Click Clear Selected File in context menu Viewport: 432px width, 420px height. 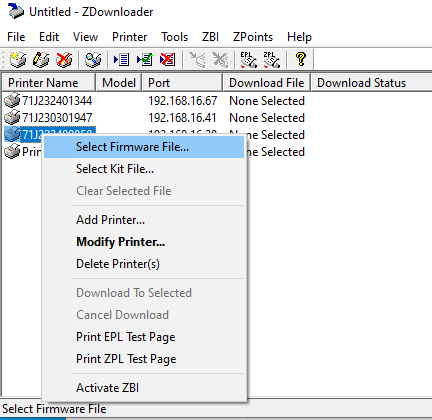point(144,191)
